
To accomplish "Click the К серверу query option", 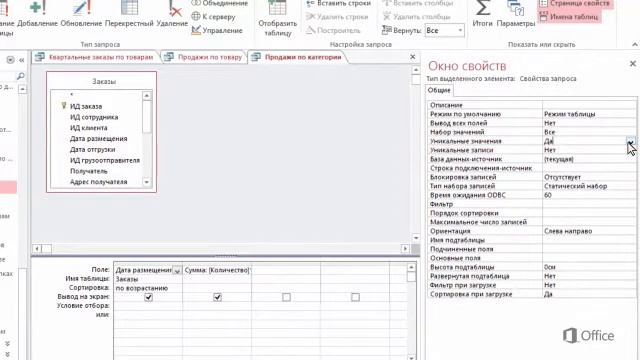I will (213, 17).
